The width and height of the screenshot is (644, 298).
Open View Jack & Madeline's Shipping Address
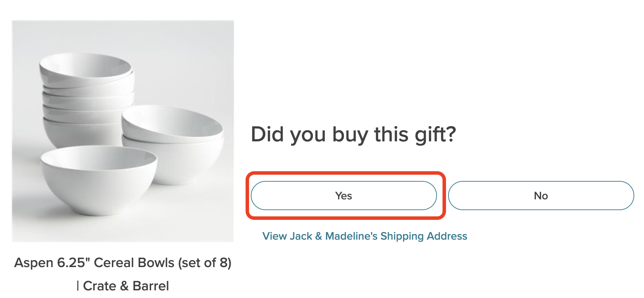point(364,236)
